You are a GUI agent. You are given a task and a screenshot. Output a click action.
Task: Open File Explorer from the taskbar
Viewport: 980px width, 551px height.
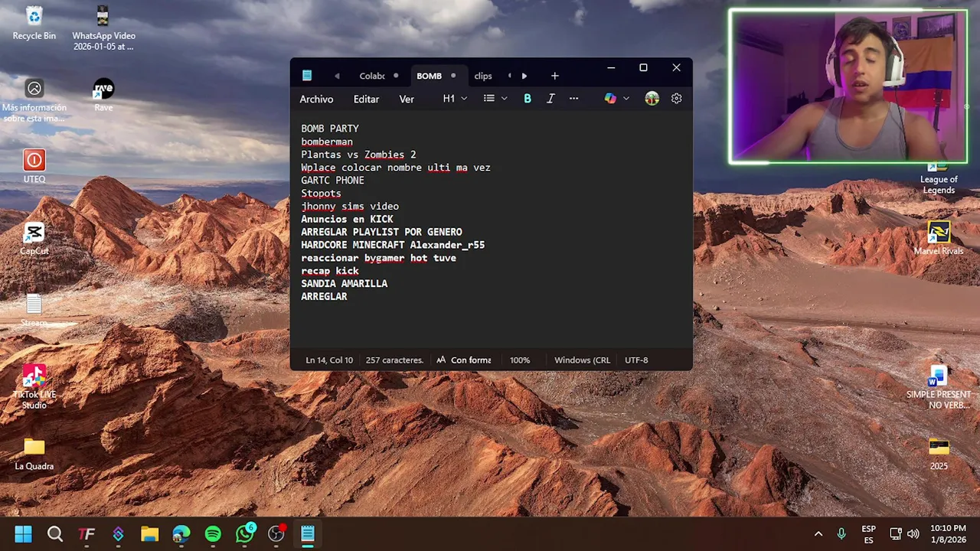149,534
